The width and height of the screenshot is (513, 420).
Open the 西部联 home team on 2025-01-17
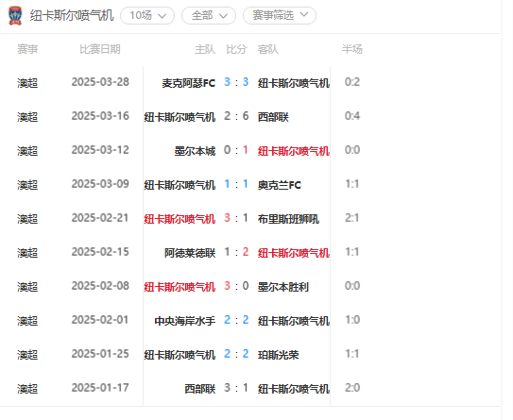tap(200, 389)
